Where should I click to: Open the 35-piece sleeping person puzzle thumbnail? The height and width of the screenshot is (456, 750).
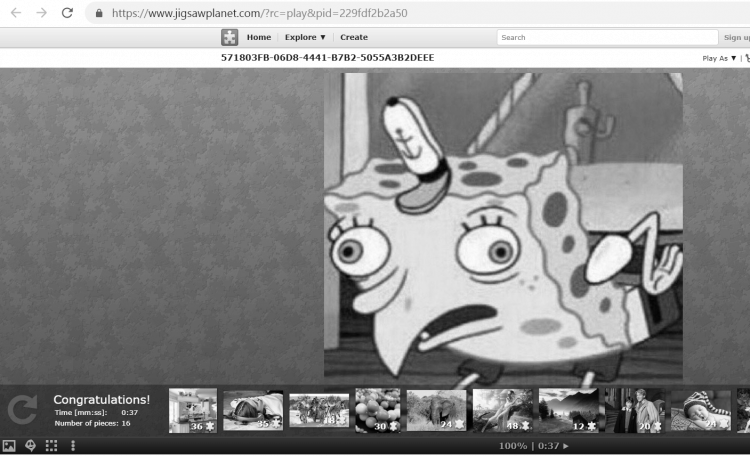[x=253, y=411]
